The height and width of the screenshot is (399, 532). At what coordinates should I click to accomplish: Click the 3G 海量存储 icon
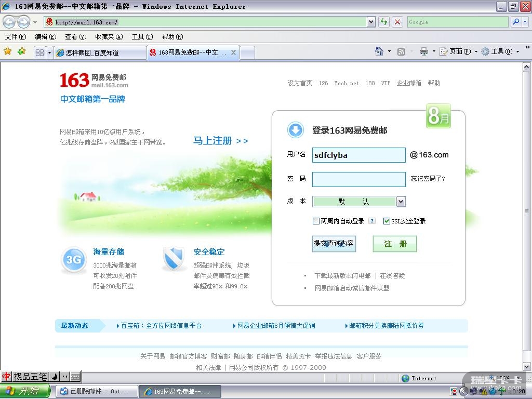[x=74, y=260]
